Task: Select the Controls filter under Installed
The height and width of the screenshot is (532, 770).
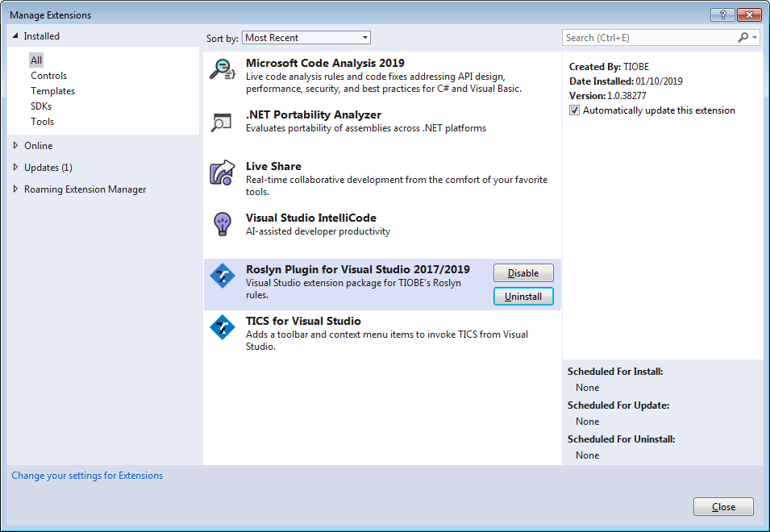Action: 48,76
